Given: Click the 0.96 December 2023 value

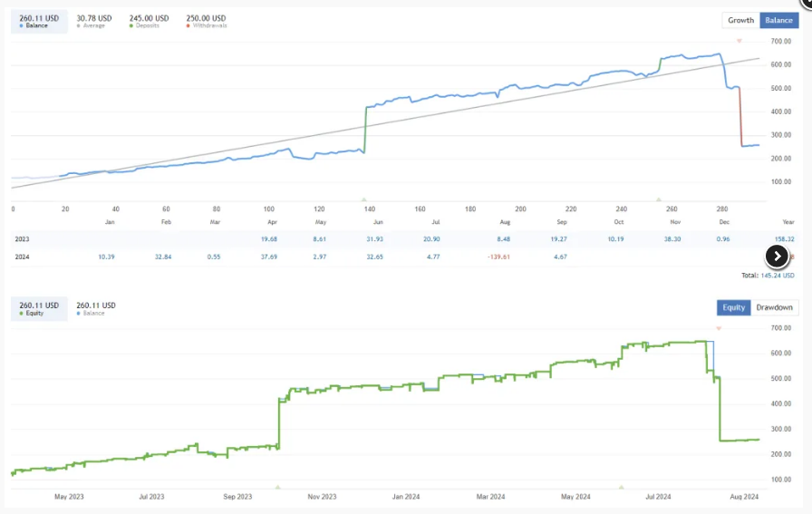Looking at the screenshot, I should [x=723, y=239].
